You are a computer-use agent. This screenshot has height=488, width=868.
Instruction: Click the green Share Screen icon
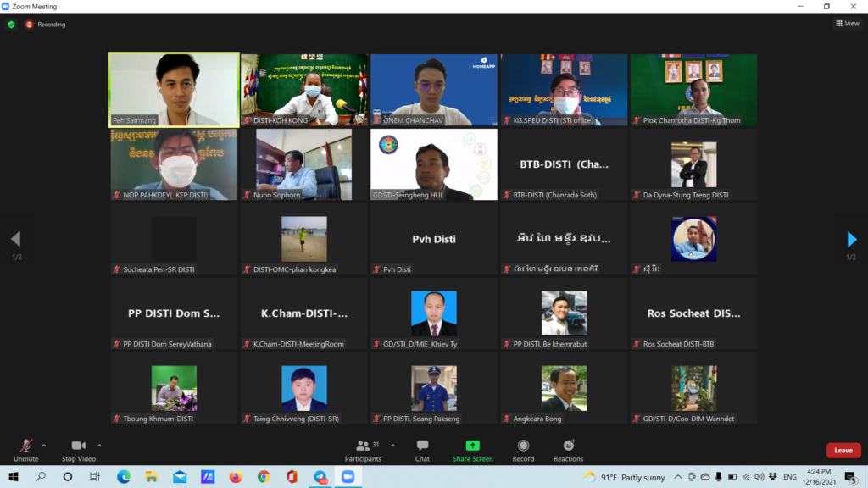pos(472,446)
